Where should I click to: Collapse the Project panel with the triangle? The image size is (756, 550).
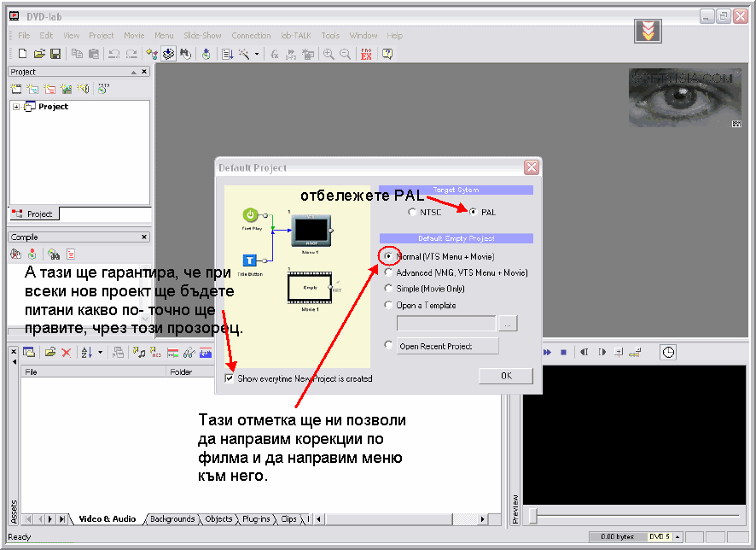point(134,72)
